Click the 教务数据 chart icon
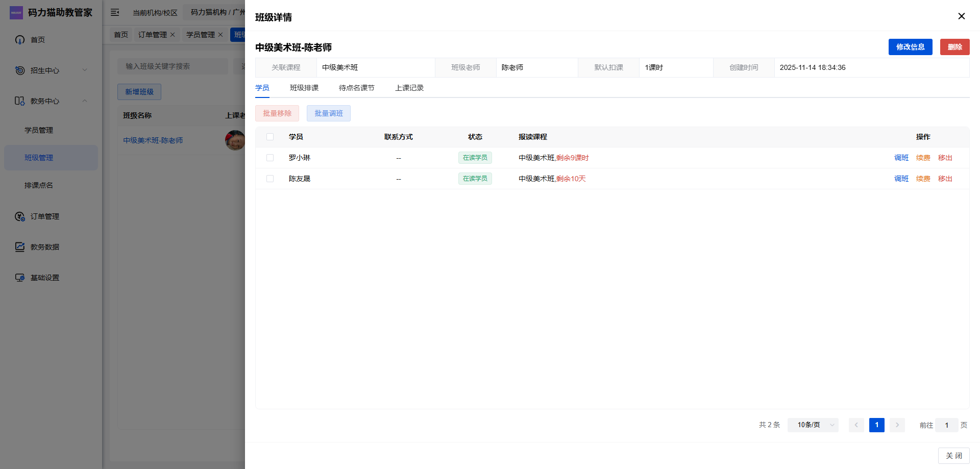This screenshot has width=980, height=469. point(20,247)
